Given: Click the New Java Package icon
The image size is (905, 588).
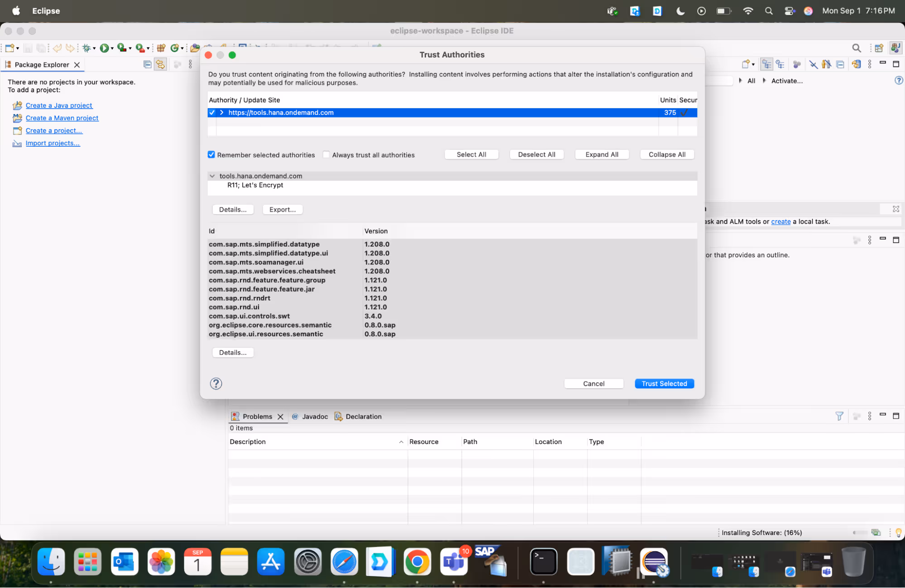Looking at the screenshot, I should pos(161,48).
